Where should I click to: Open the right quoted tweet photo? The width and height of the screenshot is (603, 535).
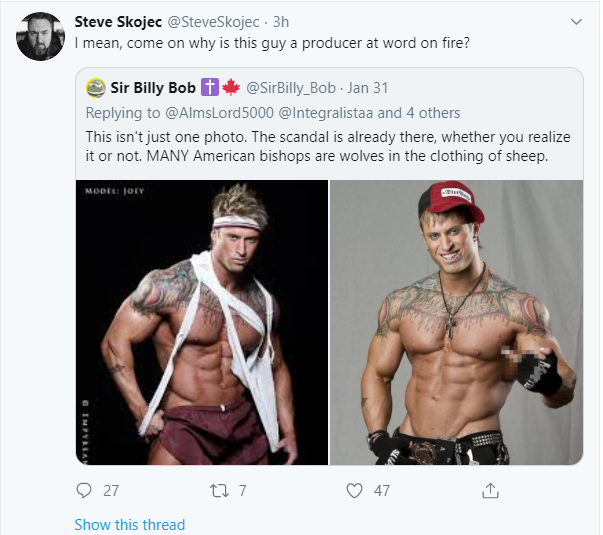456,322
